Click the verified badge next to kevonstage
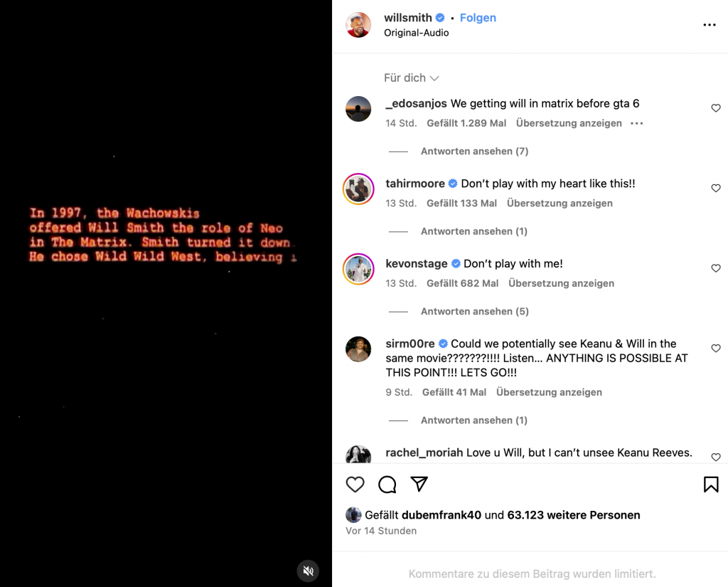 pyautogui.click(x=456, y=263)
